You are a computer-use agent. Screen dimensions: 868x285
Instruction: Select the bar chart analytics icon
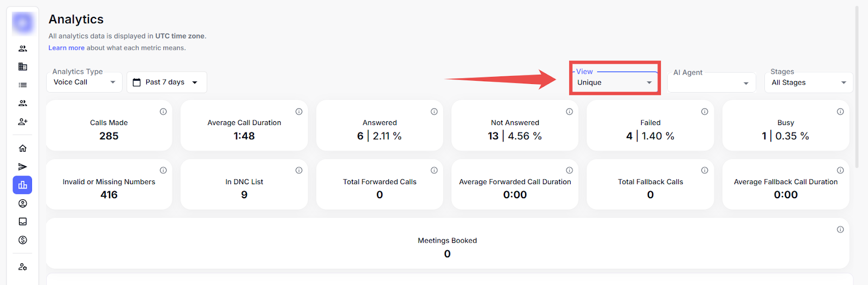click(x=23, y=185)
